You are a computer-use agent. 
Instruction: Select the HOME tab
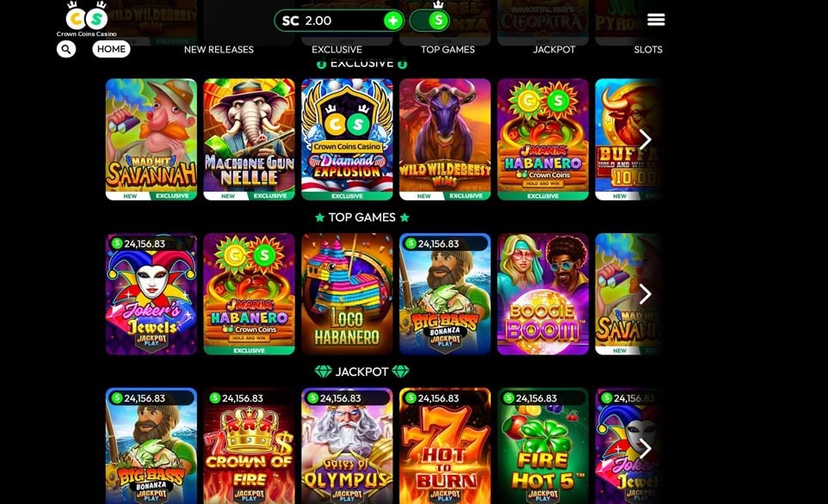111,49
